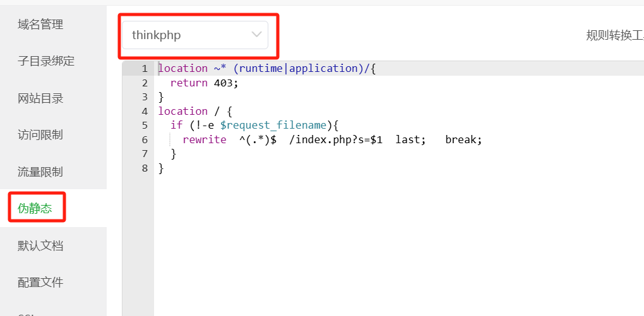Open the 流量限制 menu item

coord(40,172)
